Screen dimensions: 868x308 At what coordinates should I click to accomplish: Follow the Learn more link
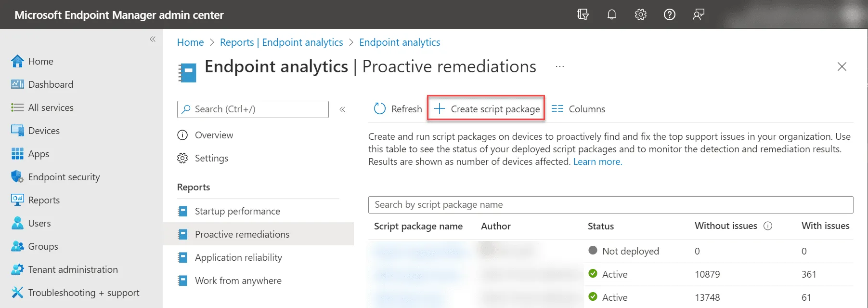(x=597, y=162)
